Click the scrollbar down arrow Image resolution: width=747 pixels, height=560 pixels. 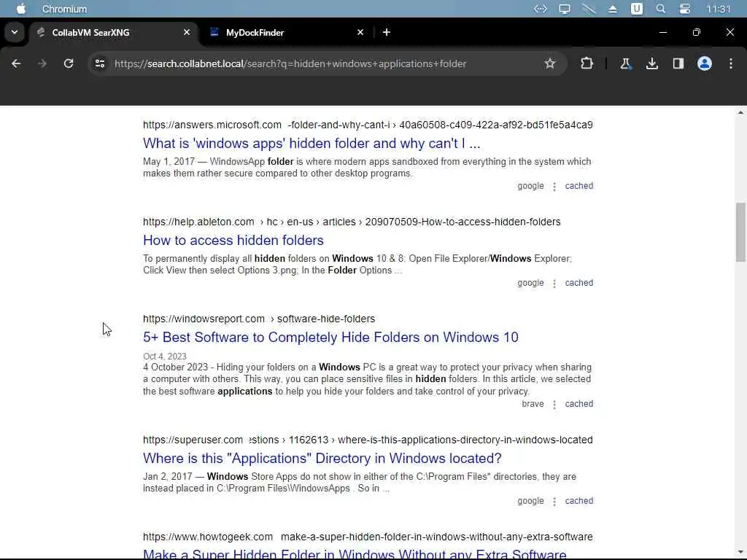coord(740,553)
